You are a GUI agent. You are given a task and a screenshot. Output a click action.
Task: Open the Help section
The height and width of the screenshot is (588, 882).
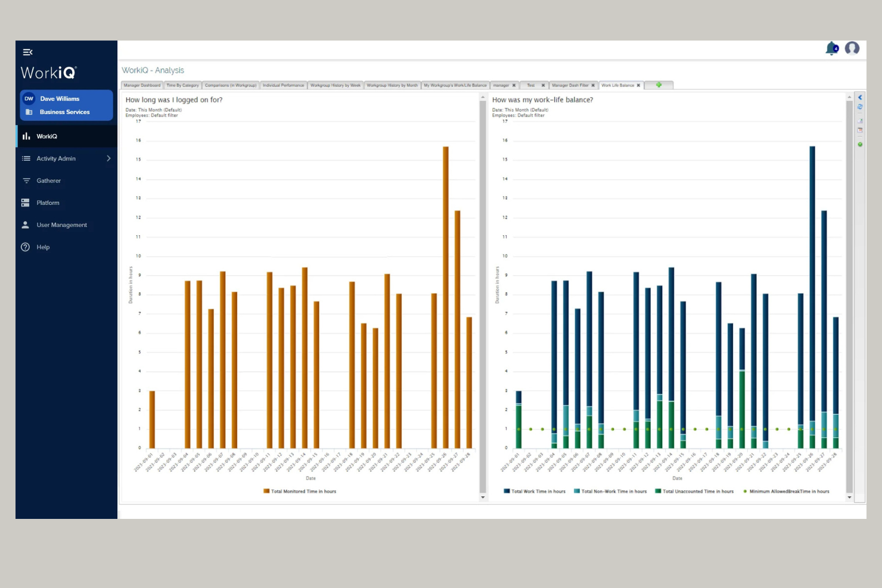43,247
